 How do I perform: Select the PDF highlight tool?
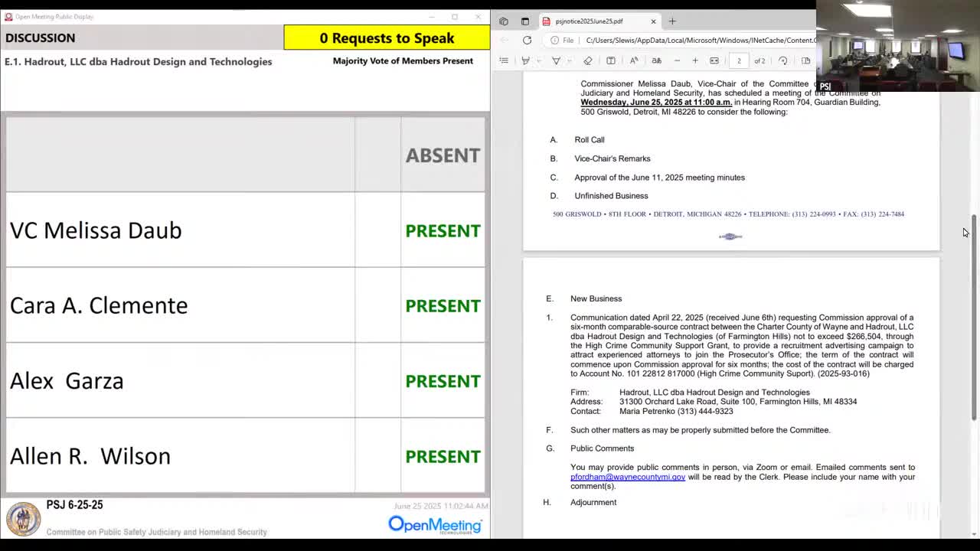coord(525,60)
